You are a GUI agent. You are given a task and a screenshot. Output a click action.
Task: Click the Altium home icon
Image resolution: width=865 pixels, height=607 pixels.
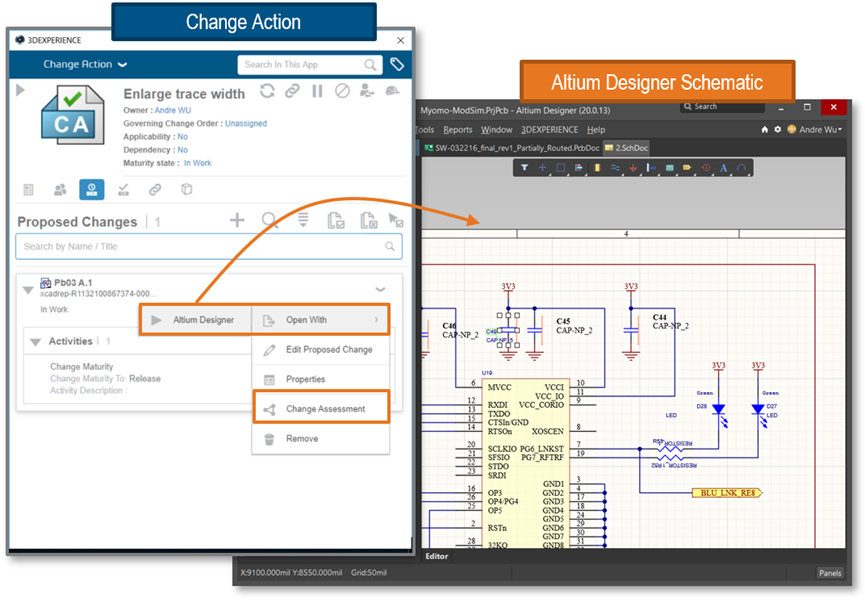point(765,130)
